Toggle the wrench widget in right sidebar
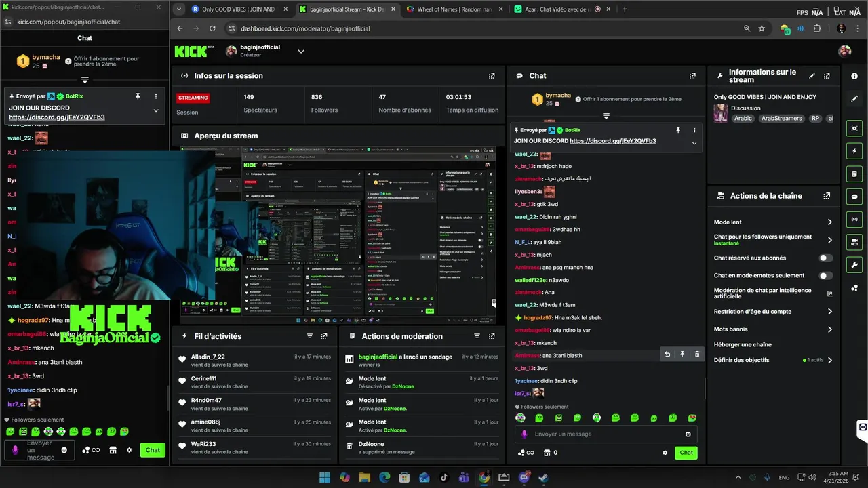Image resolution: width=868 pixels, height=488 pixels. (854, 264)
